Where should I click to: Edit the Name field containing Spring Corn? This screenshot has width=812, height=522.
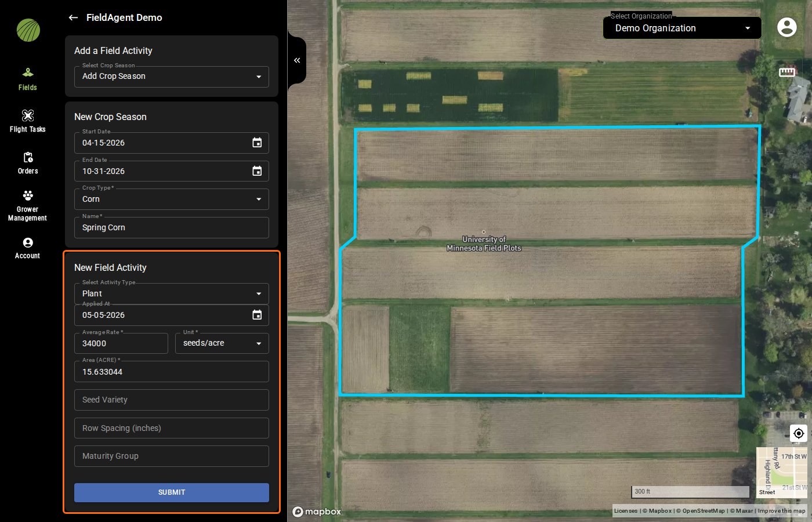coord(172,227)
